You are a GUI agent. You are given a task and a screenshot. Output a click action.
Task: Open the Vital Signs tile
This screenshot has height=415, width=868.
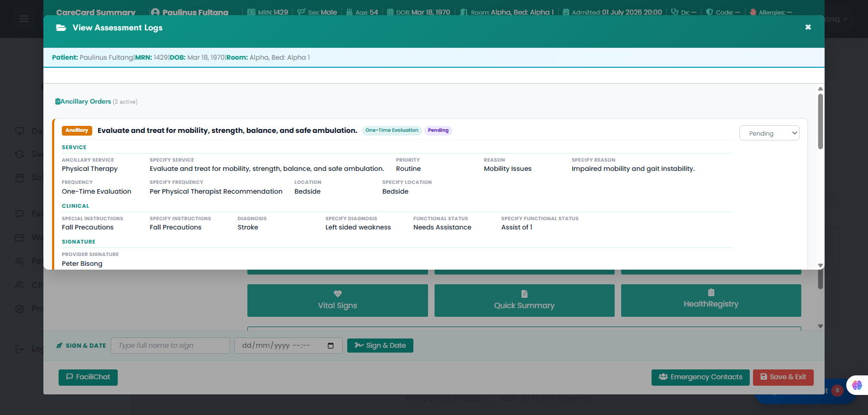coord(337,301)
